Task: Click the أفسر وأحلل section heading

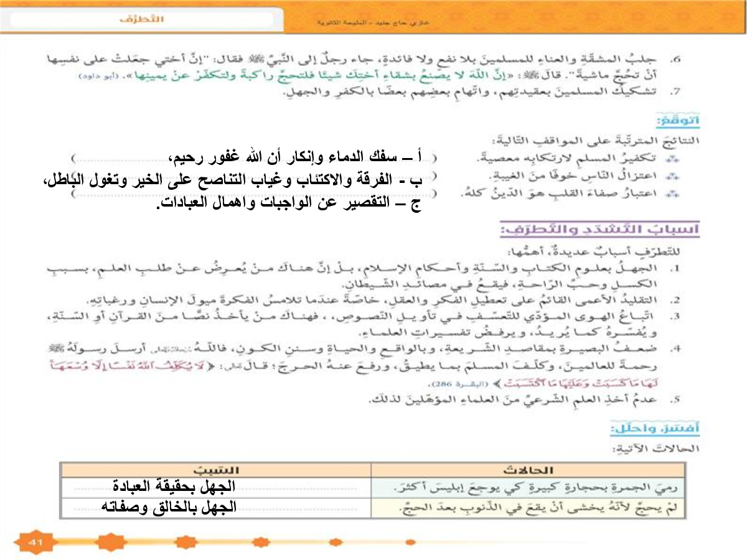Action: coord(671,429)
